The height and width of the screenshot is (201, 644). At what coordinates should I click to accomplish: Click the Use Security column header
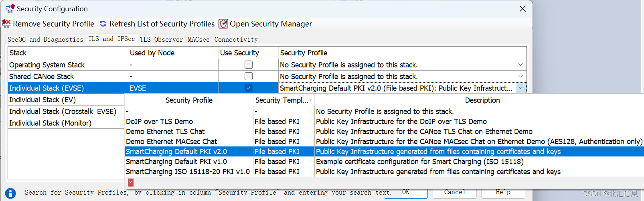(248, 53)
